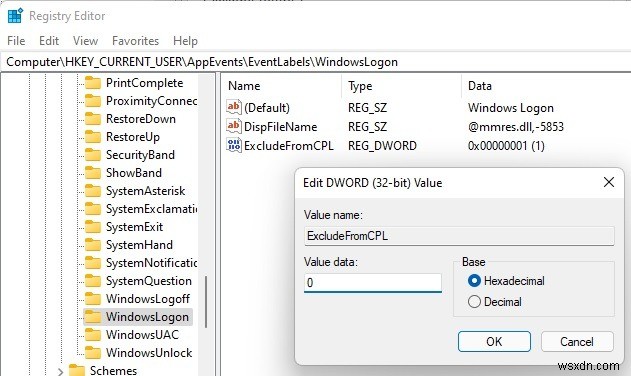
Task: Select the SystemExit folder icon
Action: (x=93, y=227)
